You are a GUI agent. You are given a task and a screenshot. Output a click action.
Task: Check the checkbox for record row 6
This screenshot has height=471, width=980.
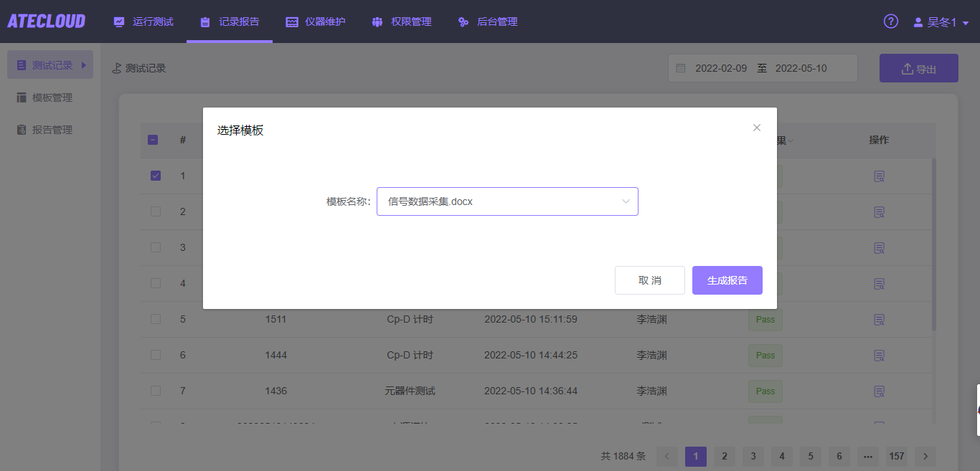pyautogui.click(x=156, y=355)
